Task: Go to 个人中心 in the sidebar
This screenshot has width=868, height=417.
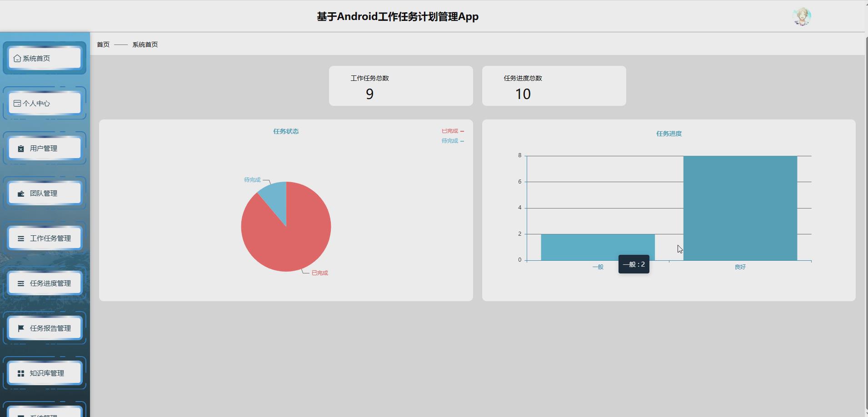Action: click(x=45, y=103)
